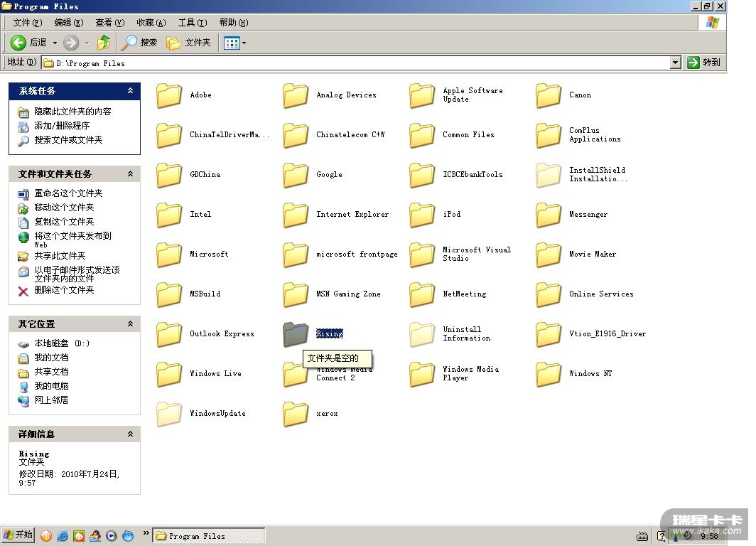Viewport: 756px width, 546px height.
Task: Open the 文件(F) menu
Action: (27, 23)
